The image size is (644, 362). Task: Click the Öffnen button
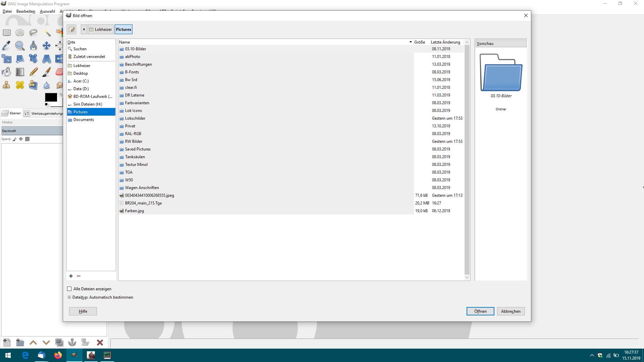point(480,311)
